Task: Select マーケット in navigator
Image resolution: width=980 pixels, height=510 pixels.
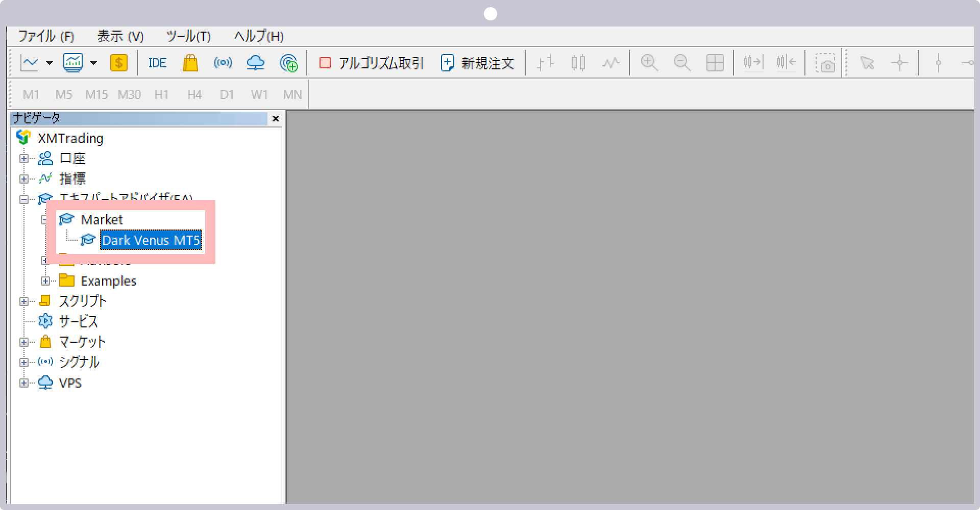Action: 82,342
